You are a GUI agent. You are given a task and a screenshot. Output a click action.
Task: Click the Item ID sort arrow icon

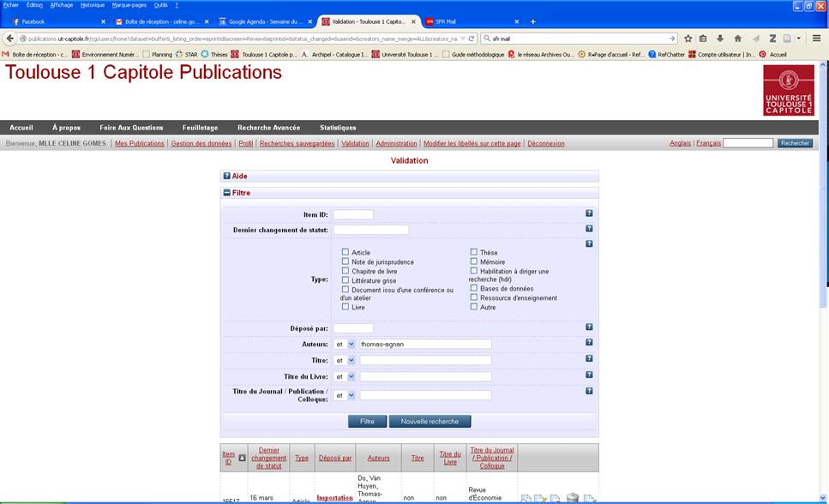(242, 458)
